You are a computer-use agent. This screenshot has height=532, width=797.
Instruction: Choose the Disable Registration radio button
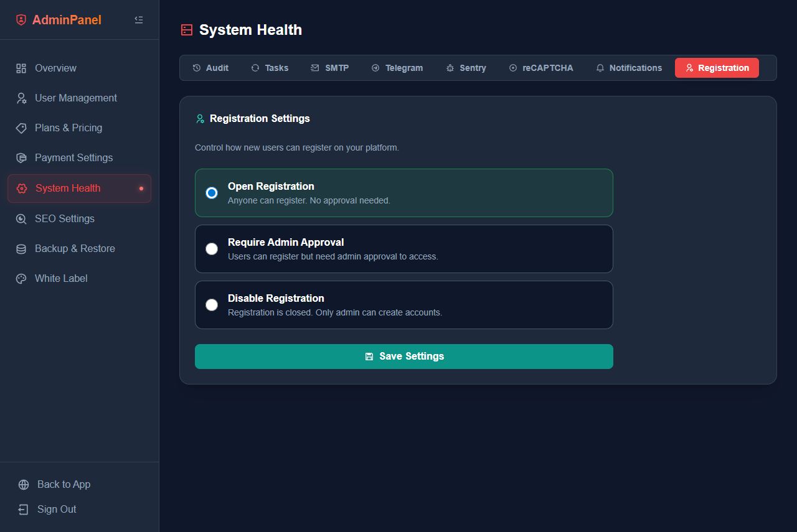pos(212,305)
